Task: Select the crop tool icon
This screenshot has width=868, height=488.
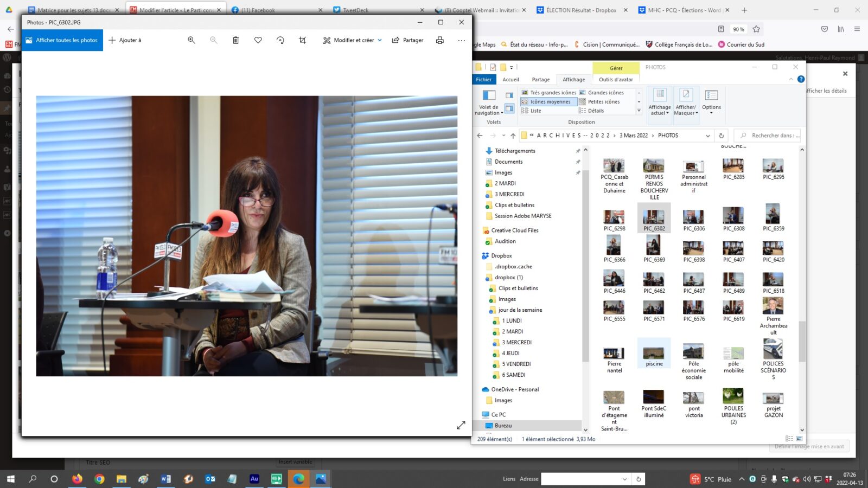Action: [x=303, y=40]
